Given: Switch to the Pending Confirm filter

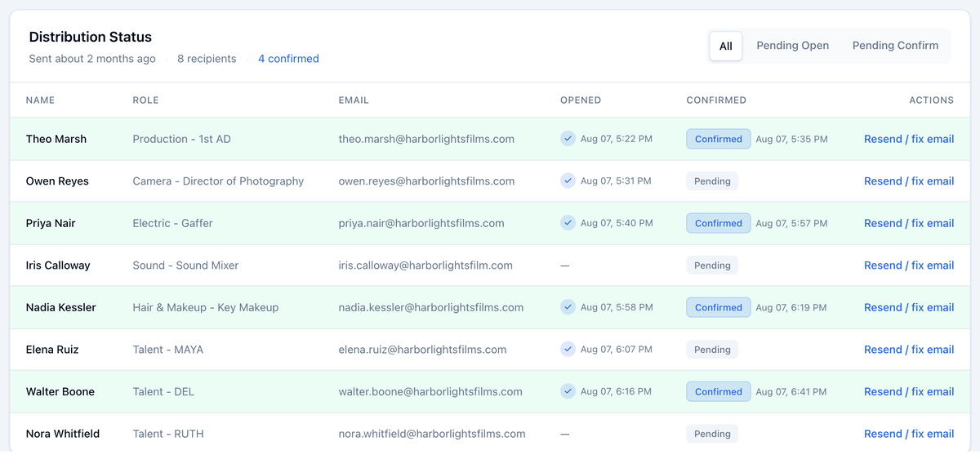Looking at the screenshot, I should point(895,46).
